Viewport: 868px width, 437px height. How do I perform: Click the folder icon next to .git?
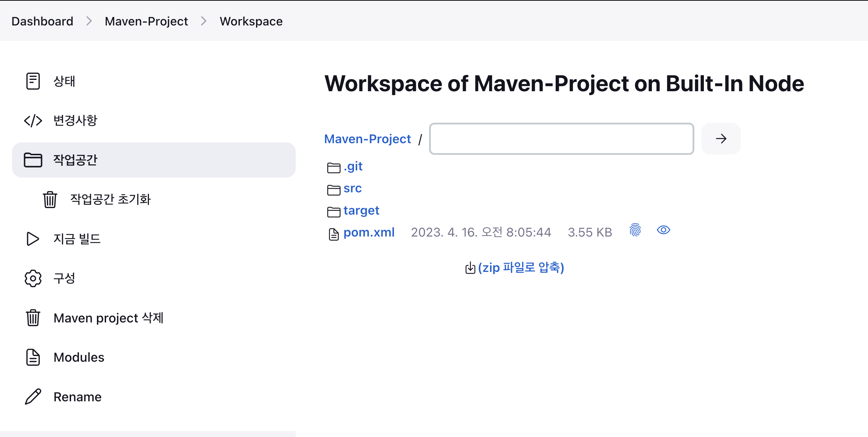[334, 168]
